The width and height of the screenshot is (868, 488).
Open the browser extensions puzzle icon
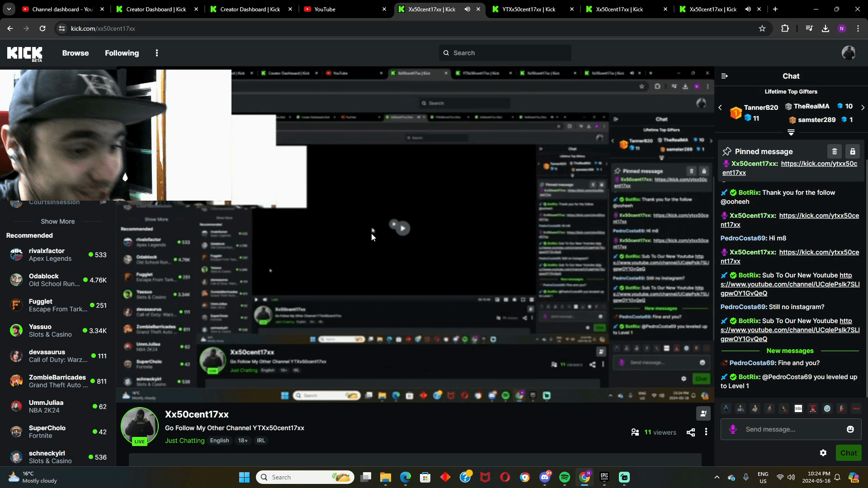[x=785, y=28]
